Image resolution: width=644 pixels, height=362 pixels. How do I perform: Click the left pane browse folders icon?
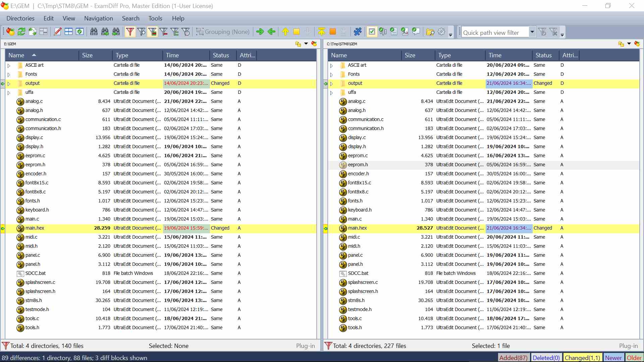pyautogui.click(x=298, y=44)
